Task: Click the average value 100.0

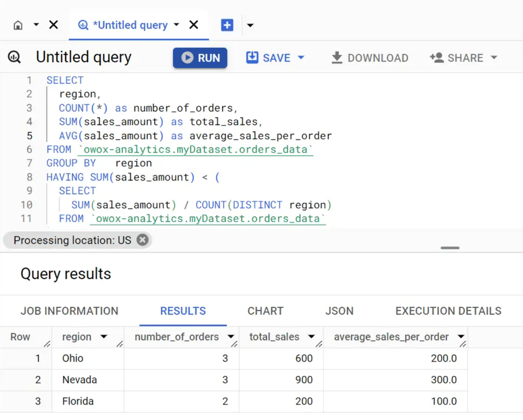Action: [444, 401]
